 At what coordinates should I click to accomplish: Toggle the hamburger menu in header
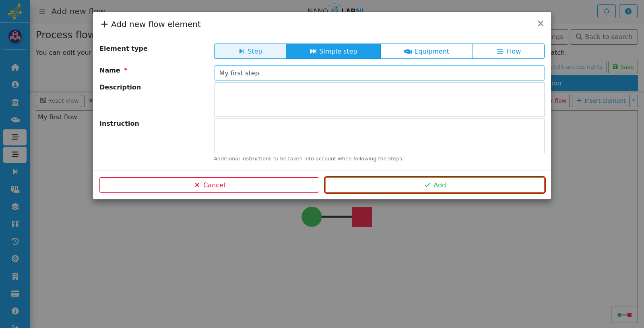tap(42, 11)
